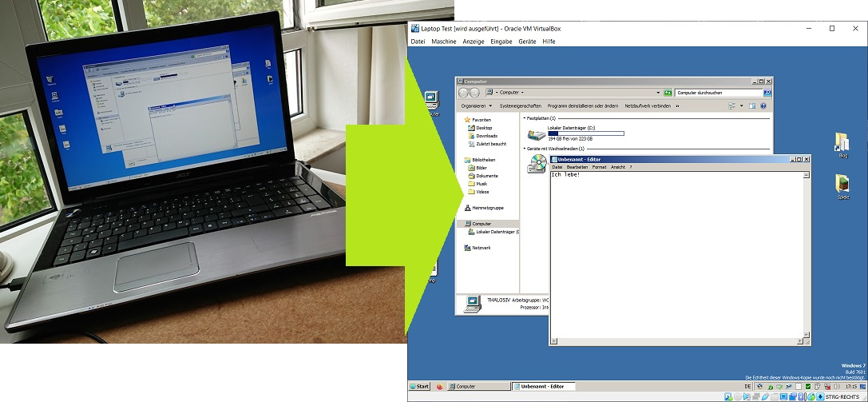Click the C: drive capacity usage bar
The height and width of the screenshot is (402, 868).
[x=585, y=133]
